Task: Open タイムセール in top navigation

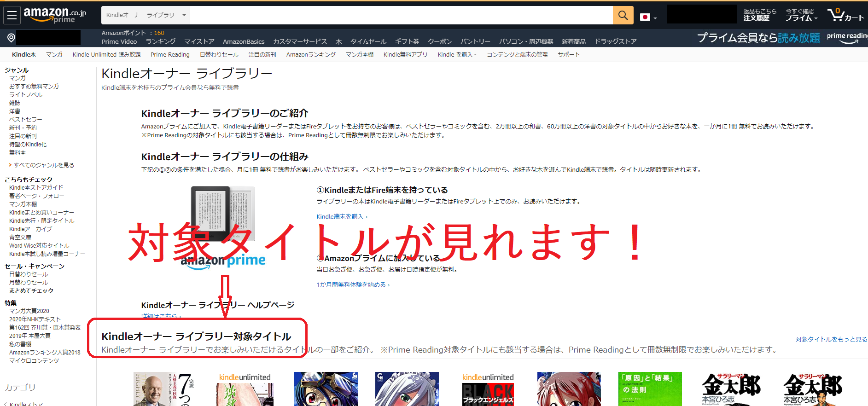Action: pyautogui.click(x=368, y=41)
